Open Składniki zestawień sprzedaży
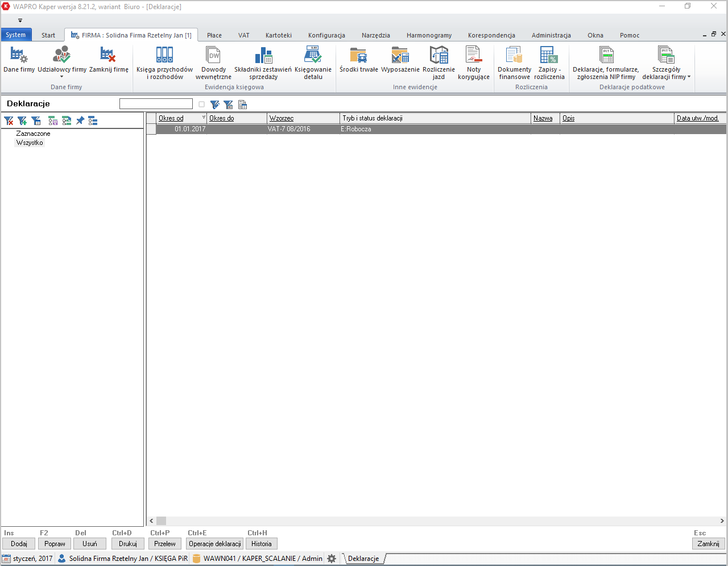The width and height of the screenshot is (728, 566). point(263,63)
